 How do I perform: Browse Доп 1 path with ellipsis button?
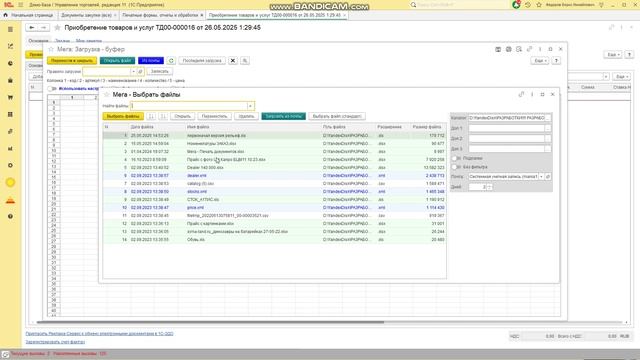pyautogui.click(x=548, y=128)
